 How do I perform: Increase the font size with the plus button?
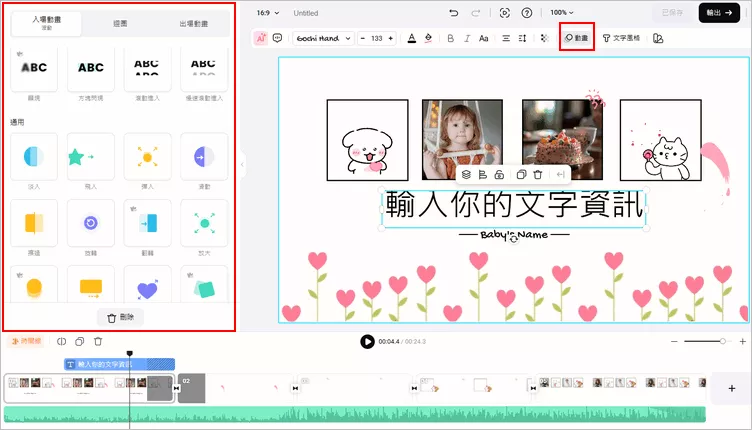pos(391,38)
